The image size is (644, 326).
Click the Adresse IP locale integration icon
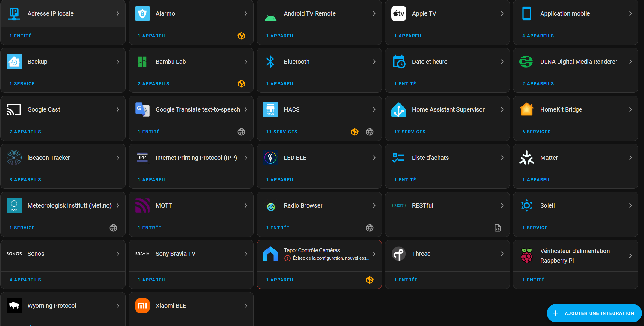pos(14,13)
